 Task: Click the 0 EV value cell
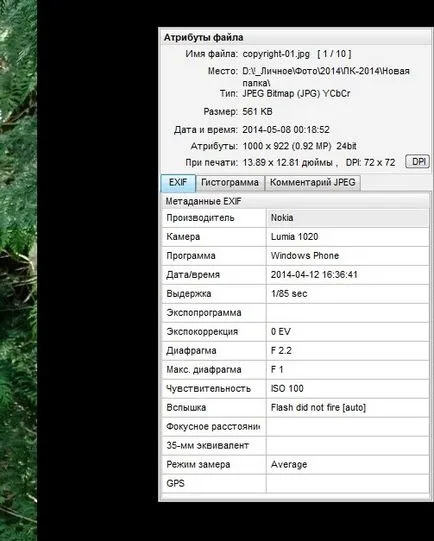coord(347,332)
